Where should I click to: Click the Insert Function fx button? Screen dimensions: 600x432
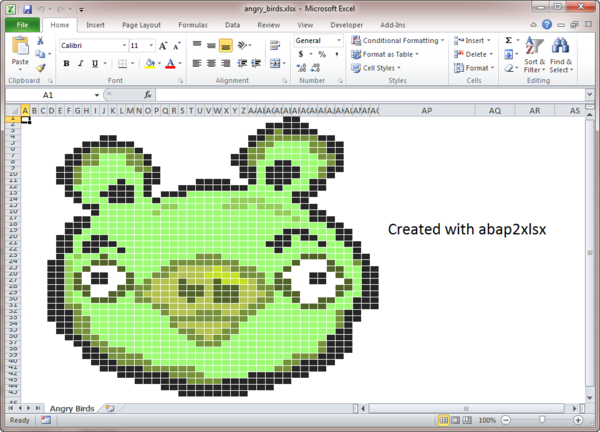pos(148,95)
